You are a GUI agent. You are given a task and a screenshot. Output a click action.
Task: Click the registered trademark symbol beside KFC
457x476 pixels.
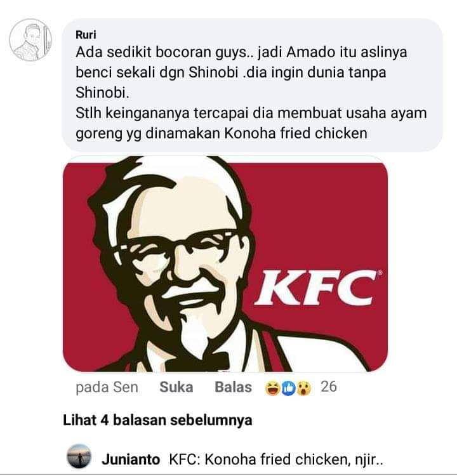[x=380, y=274]
